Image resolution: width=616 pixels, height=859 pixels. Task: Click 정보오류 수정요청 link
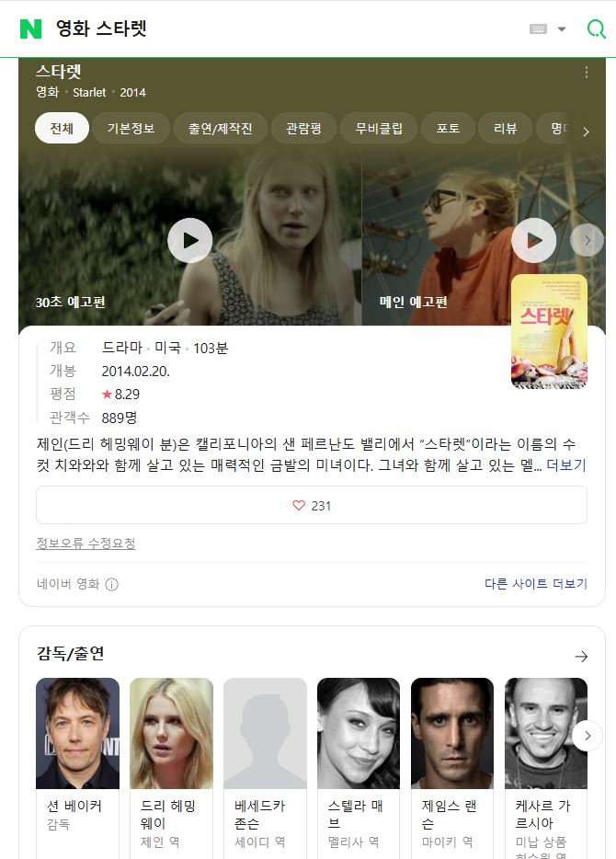click(x=86, y=544)
